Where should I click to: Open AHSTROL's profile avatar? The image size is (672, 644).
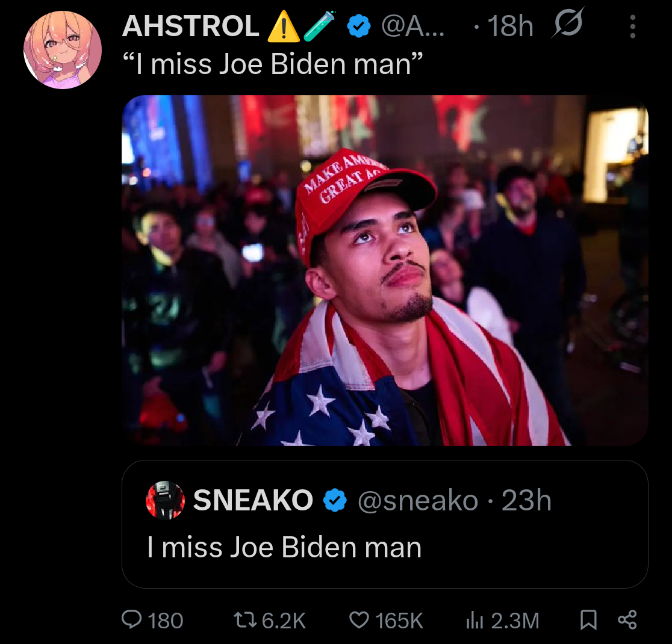pos(63,50)
